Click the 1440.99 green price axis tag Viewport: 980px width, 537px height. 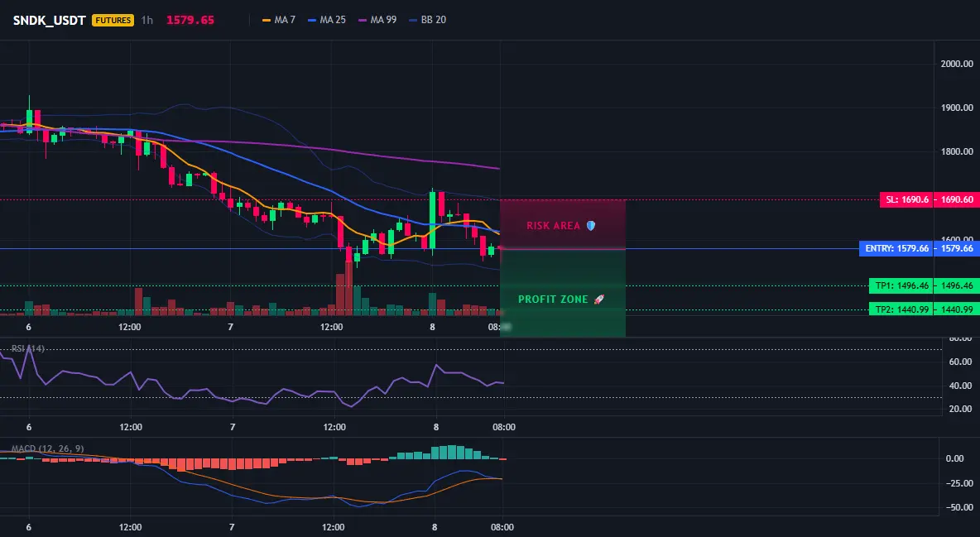pyautogui.click(x=956, y=309)
